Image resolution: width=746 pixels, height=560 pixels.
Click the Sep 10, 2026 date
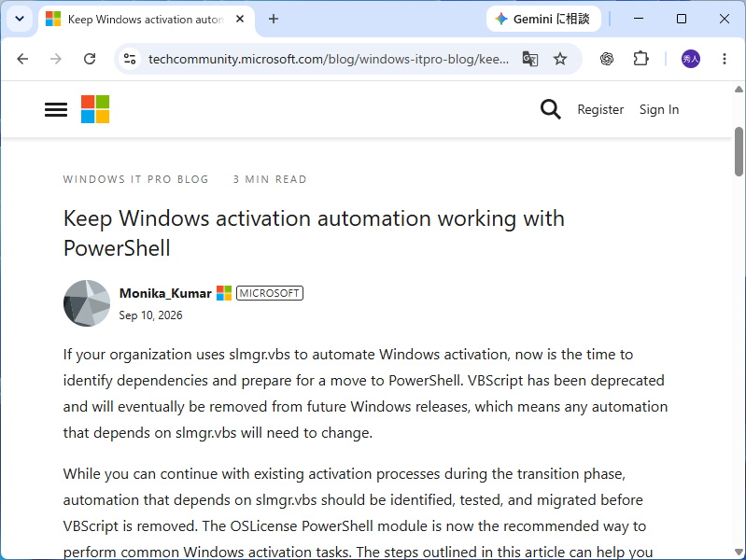click(x=150, y=315)
